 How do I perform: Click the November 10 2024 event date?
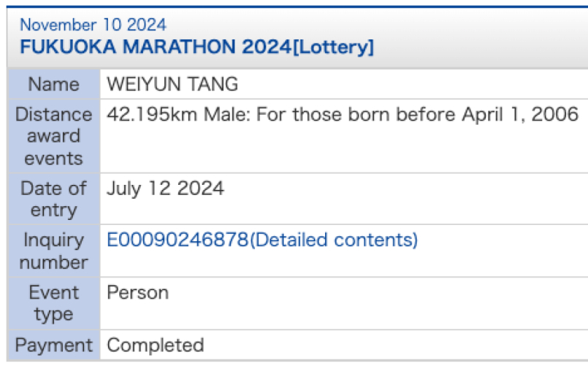[93, 26]
